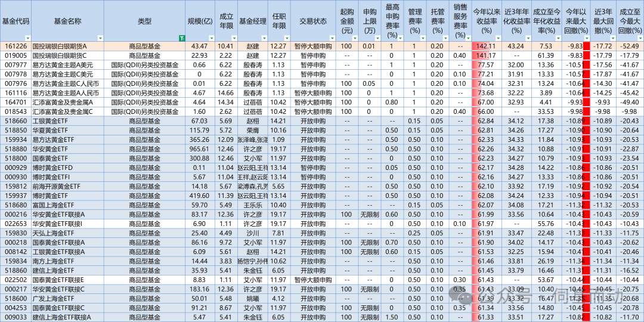Open the 基金代码 column filter dropdown
Viewport: 644px width, 322px height.
[27, 38]
